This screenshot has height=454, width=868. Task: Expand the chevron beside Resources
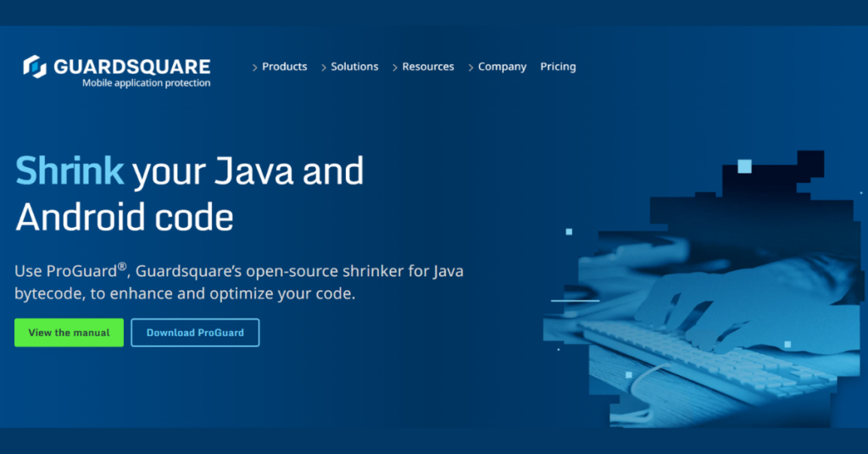point(395,68)
